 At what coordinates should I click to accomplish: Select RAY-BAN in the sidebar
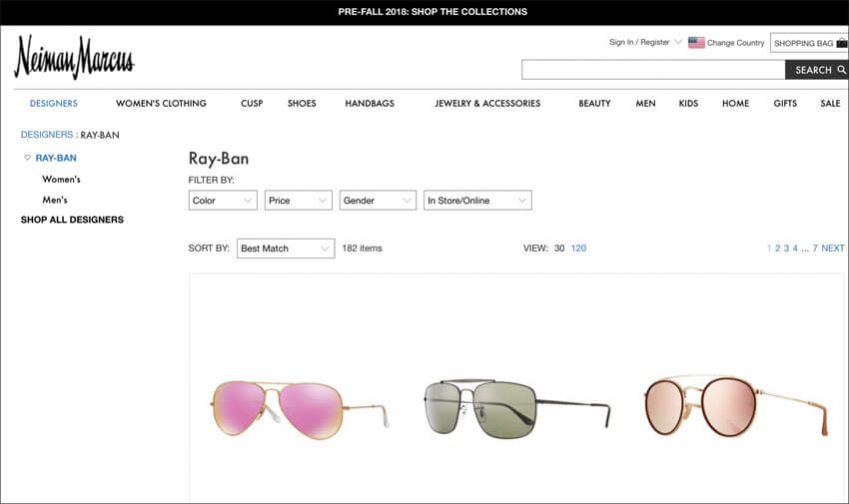[56, 158]
